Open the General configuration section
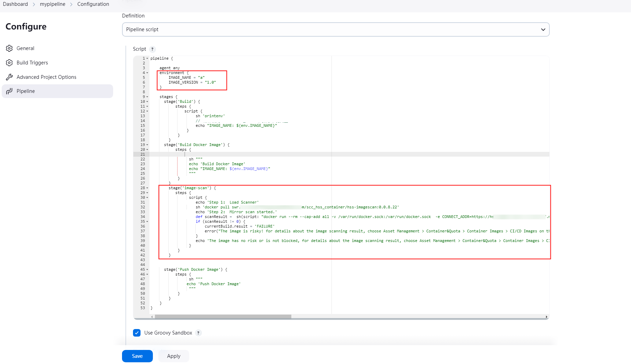This screenshot has height=364, width=631. tap(57, 48)
